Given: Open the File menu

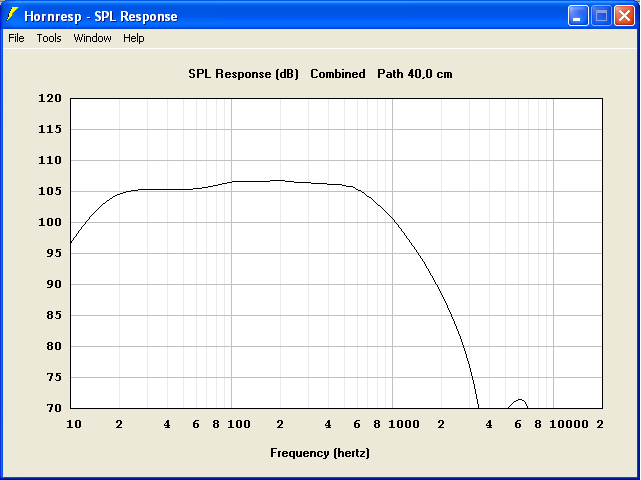Looking at the screenshot, I should tap(16, 38).
